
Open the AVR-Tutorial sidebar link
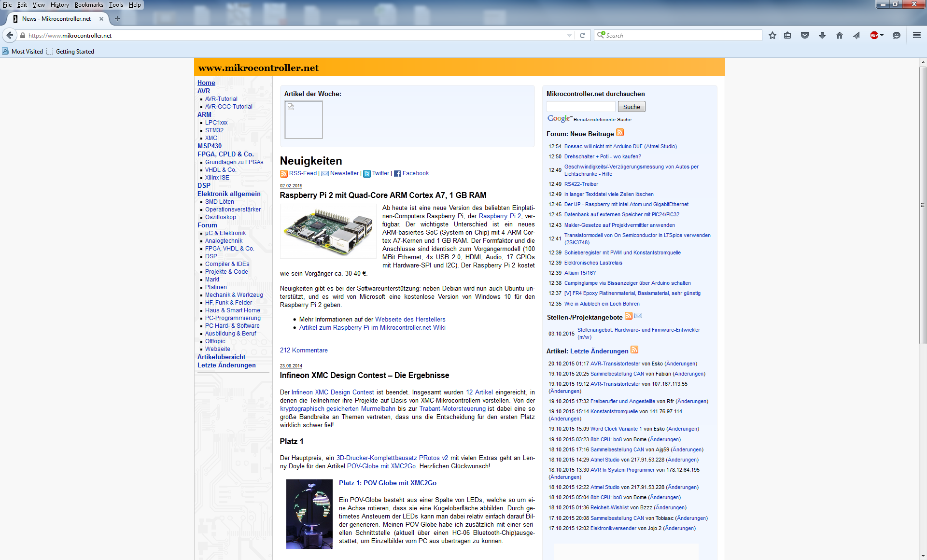221,99
